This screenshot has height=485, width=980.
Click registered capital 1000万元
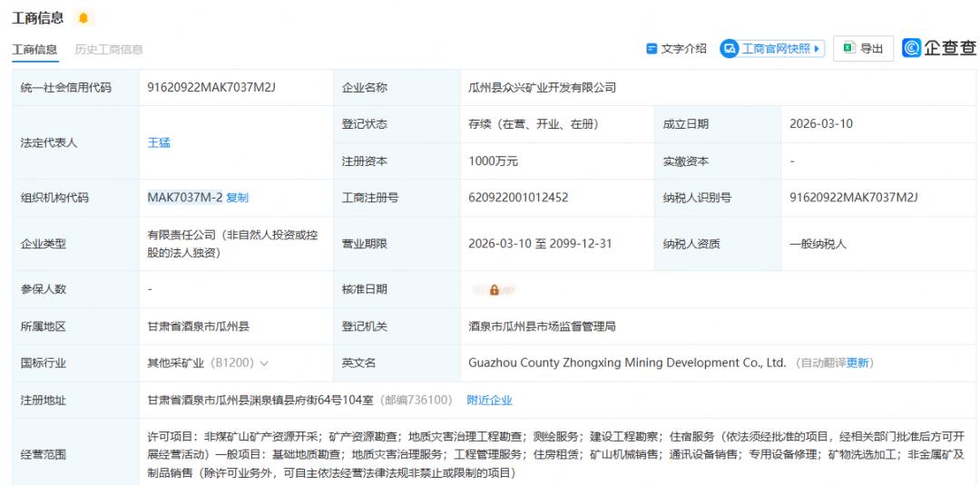[x=493, y=161]
